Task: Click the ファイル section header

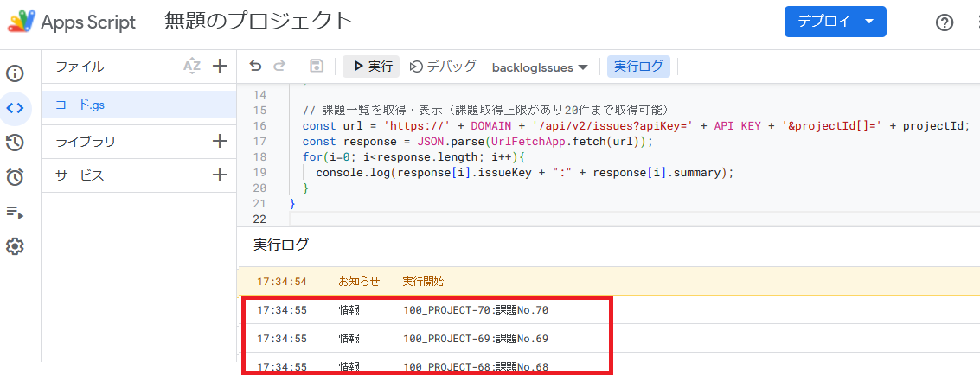Action: 80,67
